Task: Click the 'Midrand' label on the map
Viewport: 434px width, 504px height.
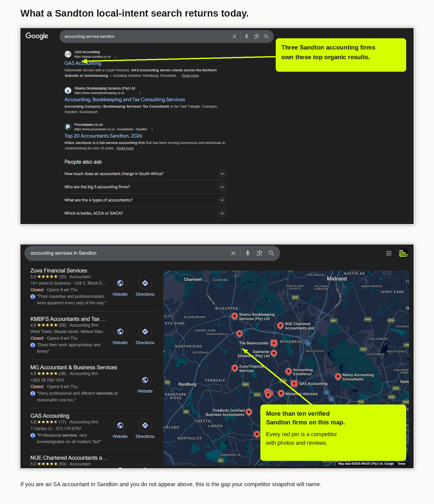Action: (337, 279)
